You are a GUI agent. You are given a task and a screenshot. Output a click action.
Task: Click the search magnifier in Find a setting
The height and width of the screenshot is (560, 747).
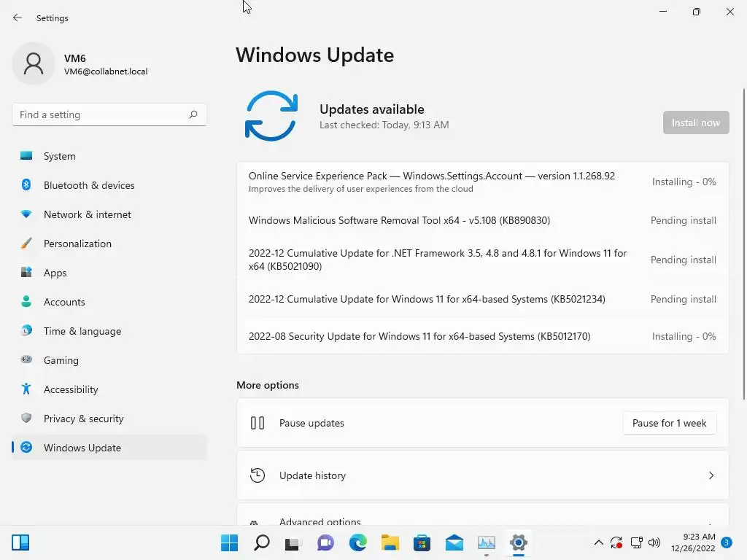point(193,114)
